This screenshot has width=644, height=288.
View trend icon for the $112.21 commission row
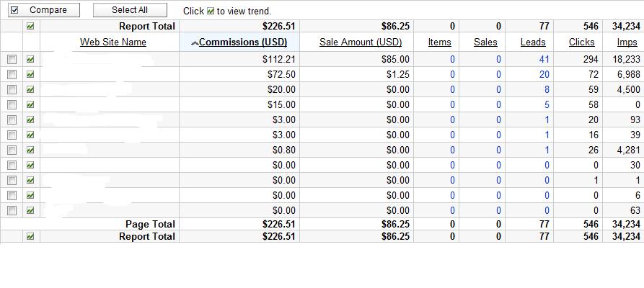coord(30,60)
